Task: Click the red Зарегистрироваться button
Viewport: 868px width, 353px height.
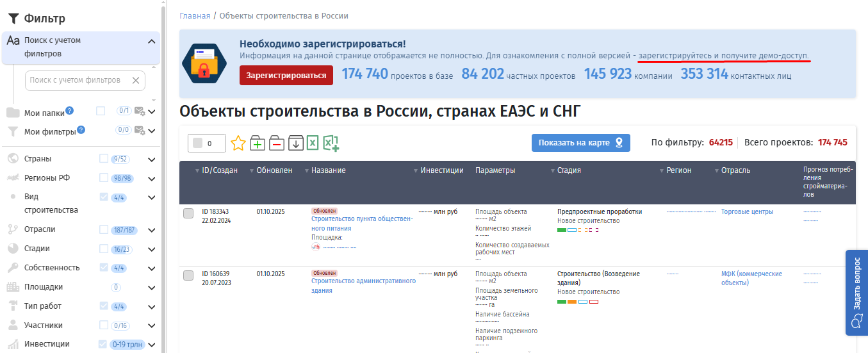Action: pyautogui.click(x=286, y=75)
